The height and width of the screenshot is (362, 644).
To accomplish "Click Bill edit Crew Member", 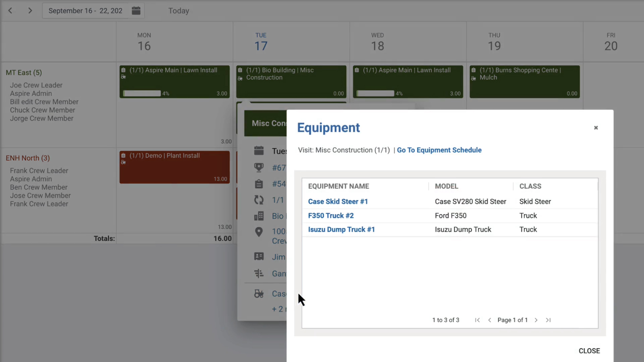I will pos(44,102).
